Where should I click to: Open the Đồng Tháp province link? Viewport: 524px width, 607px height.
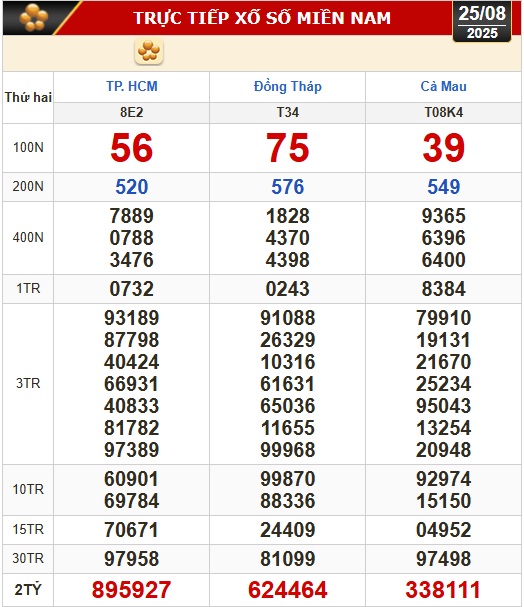[288, 86]
